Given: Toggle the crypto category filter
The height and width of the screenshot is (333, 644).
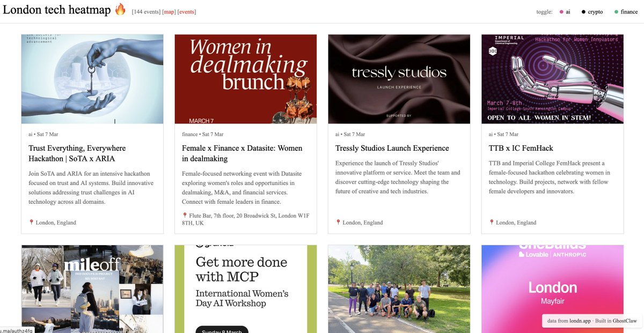Looking at the screenshot, I should click(x=592, y=12).
